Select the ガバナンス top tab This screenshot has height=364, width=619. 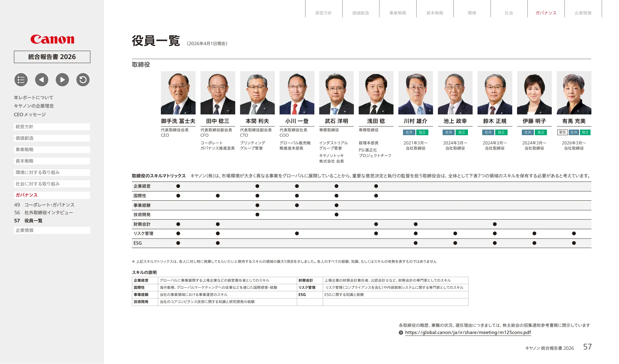click(x=546, y=13)
